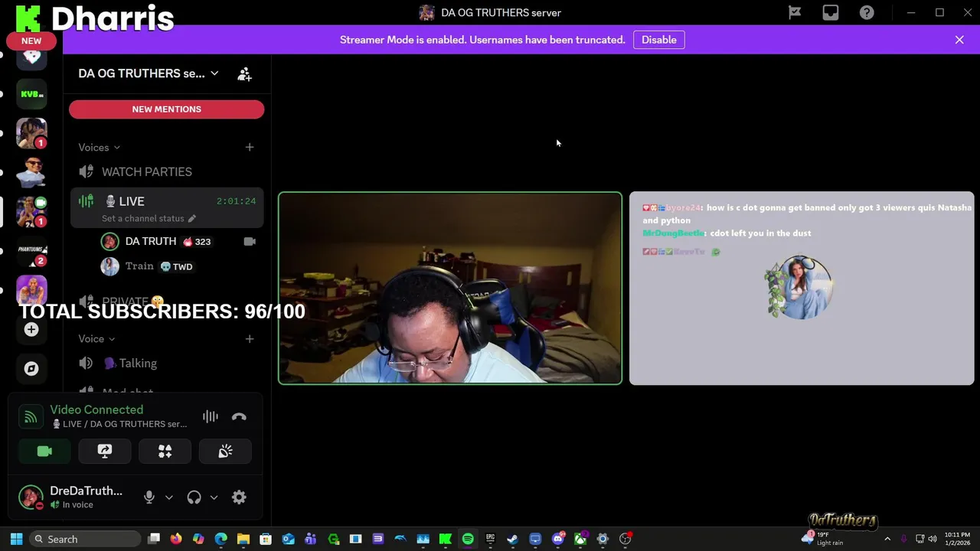The image size is (980, 551).
Task: Open Discord icon in the taskbar
Action: pos(558,539)
